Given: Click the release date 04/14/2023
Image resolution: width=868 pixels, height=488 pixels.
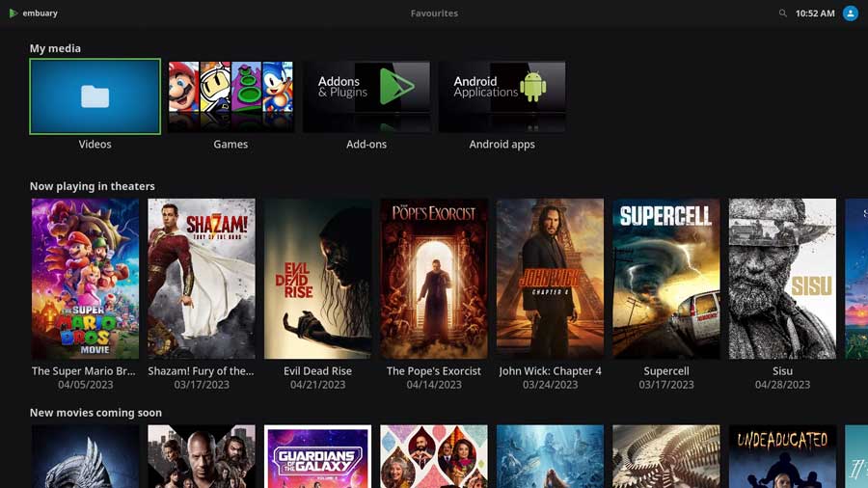Looking at the screenshot, I should click(x=434, y=385).
